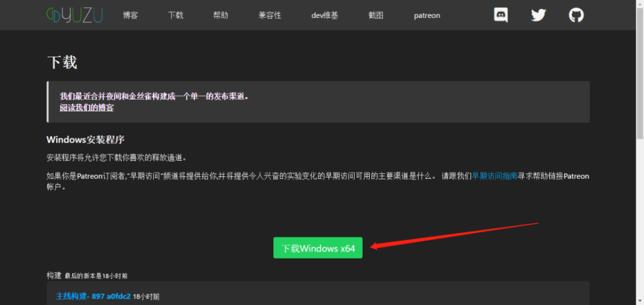This screenshot has height=305, width=644.
Task: Open the dev维基 nav item
Action: (325, 15)
